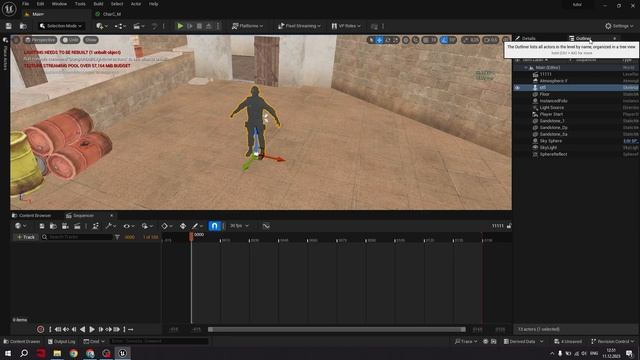Viewport: 640px width, 360px height.
Task: Click Browse content icon next to save
Action: pyautogui.click(x=23, y=26)
